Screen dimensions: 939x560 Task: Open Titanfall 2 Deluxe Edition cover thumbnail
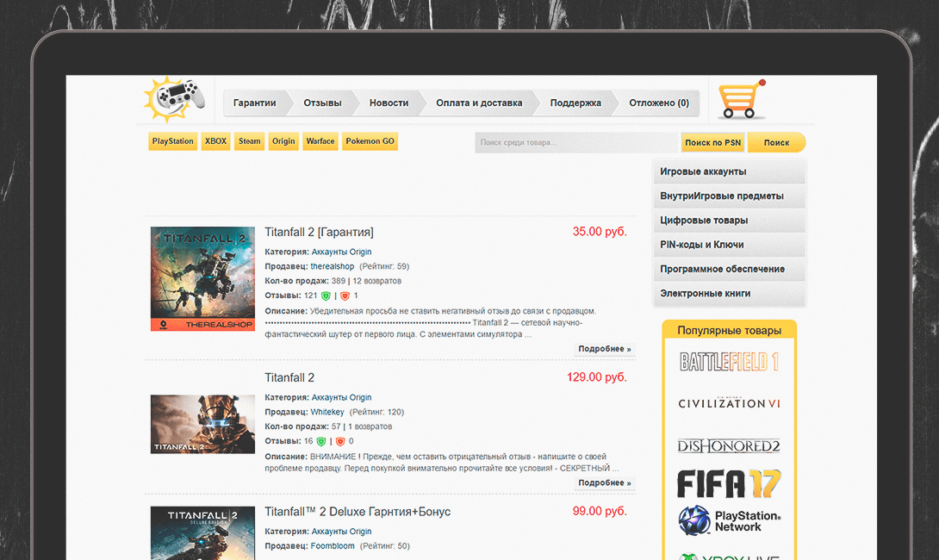coord(202,533)
